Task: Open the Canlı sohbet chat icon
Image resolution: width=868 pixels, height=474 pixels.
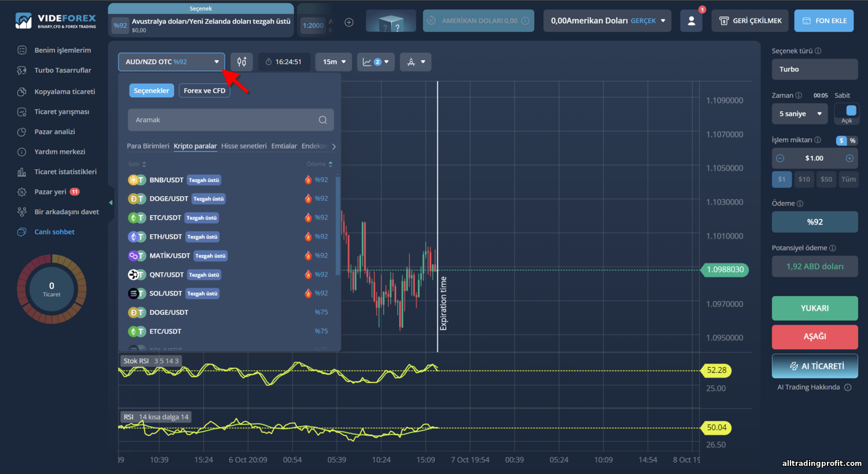Action: pos(22,232)
